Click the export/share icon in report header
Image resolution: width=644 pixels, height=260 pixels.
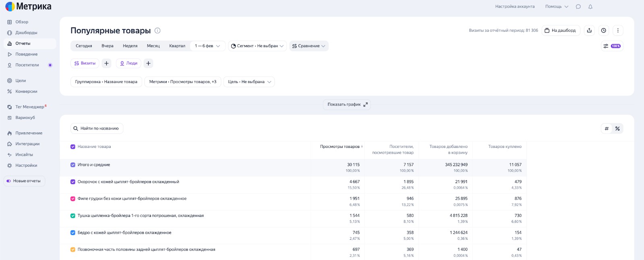point(589,31)
